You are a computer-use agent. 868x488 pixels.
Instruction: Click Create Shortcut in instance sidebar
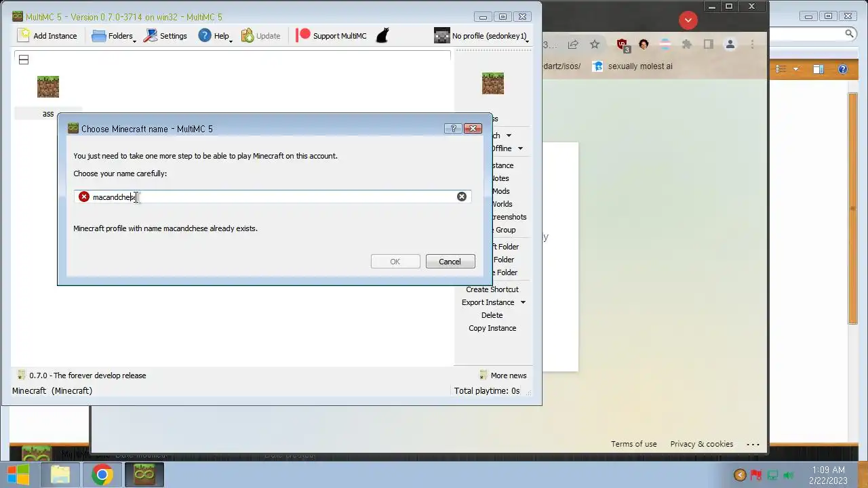[x=492, y=289]
